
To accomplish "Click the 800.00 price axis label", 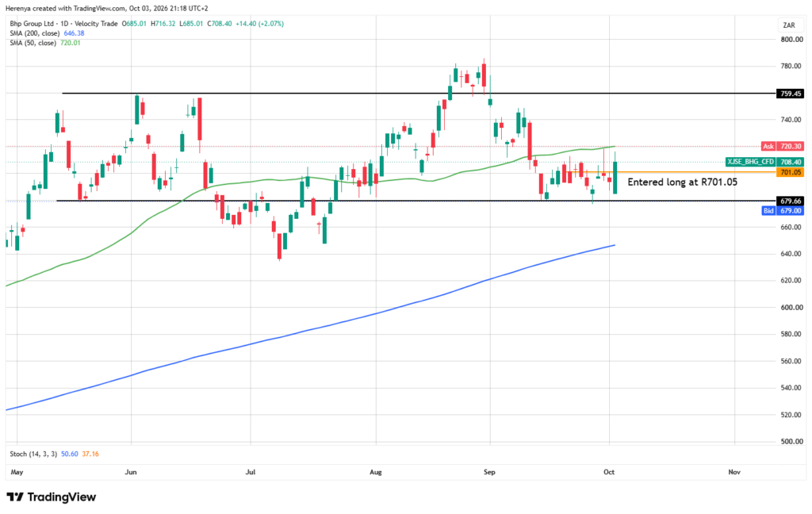I will coord(791,40).
